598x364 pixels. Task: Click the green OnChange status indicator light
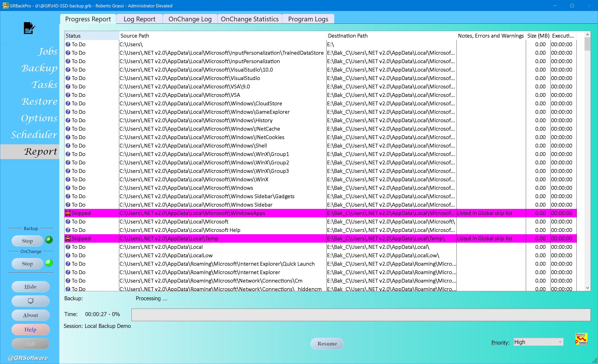pos(49,263)
